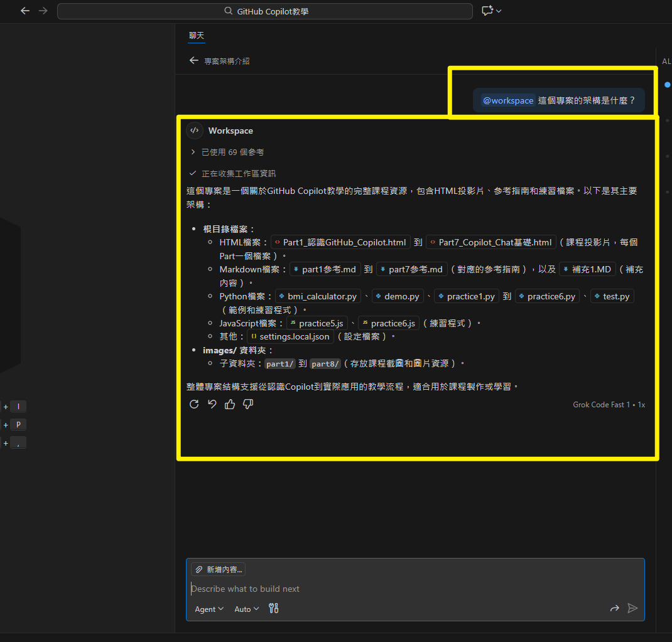Viewport: 672px width, 642px height.
Task: Open the configure tools icon
Action: point(273,608)
